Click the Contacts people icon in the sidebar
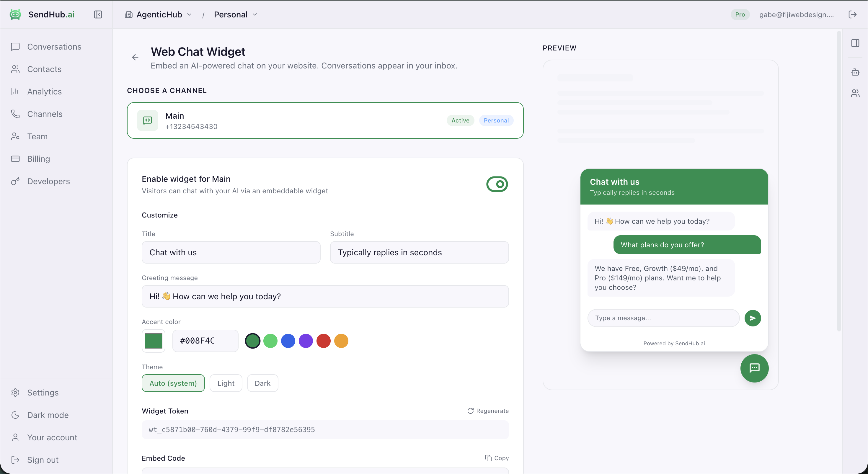 15,69
